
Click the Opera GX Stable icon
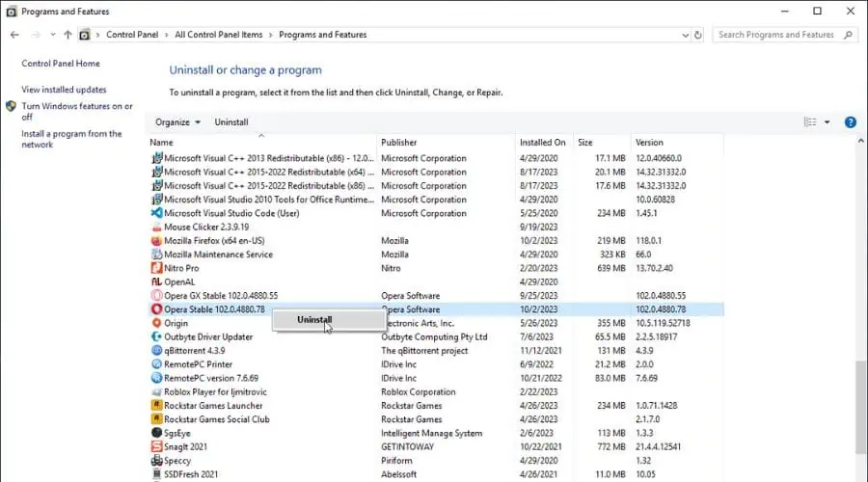(x=156, y=296)
